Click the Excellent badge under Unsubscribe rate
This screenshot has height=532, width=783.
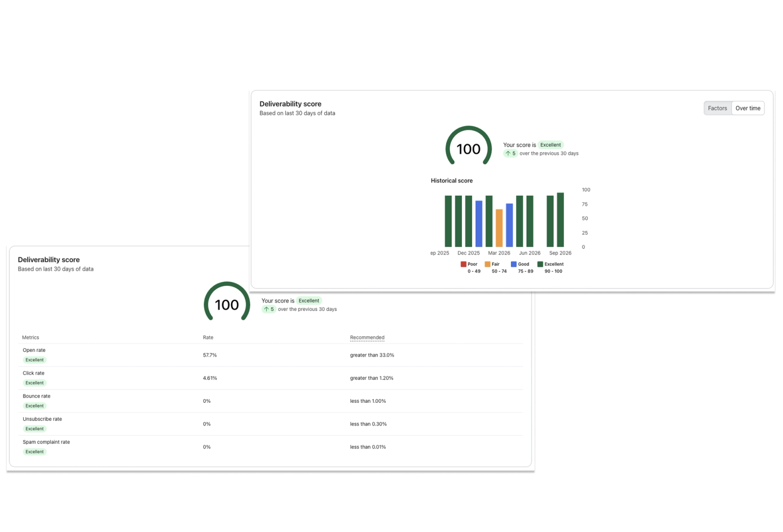(x=35, y=429)
